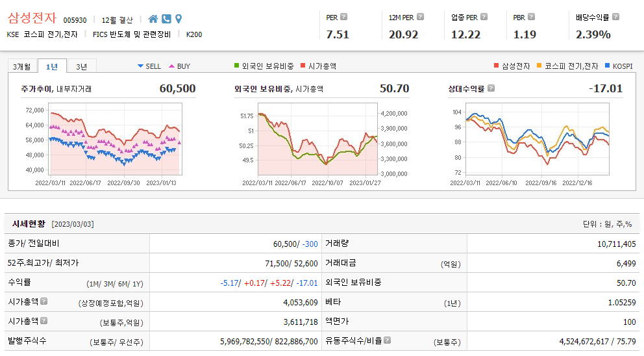Click the 6M return value +5.22
The height and width of the screenshot is (356, 644).
281,283
